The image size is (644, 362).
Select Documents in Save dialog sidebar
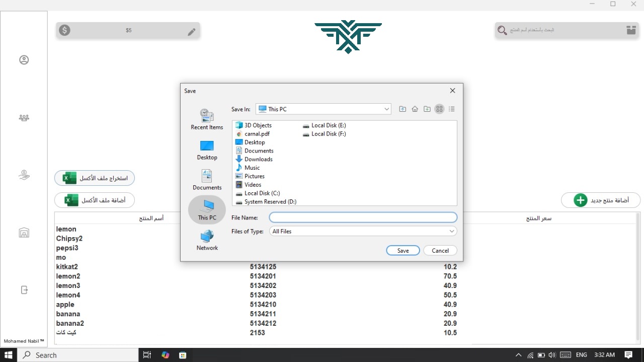click(207, 180)
